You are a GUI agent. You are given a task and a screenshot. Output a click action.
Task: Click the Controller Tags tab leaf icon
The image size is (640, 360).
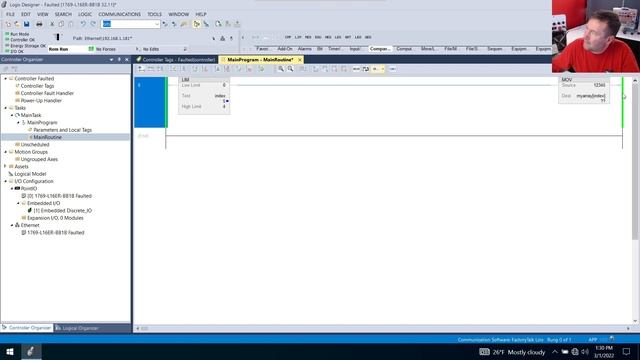click(x=139, y=60)
